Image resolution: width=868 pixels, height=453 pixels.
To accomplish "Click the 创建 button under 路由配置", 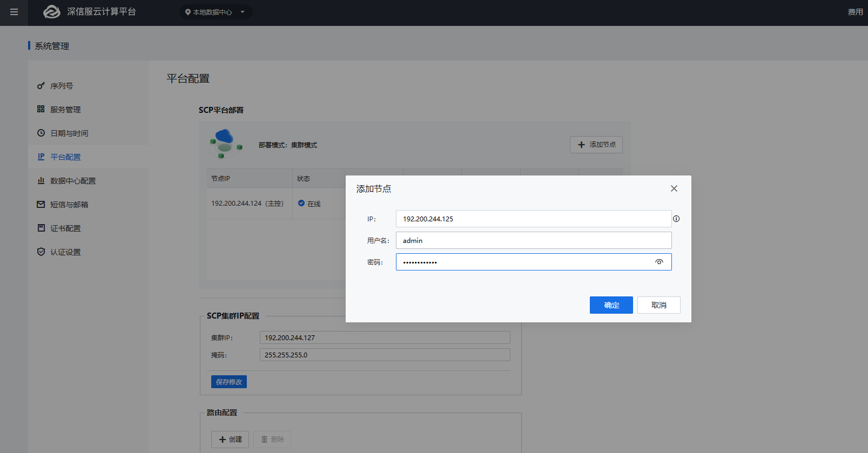I will [230, 440].
